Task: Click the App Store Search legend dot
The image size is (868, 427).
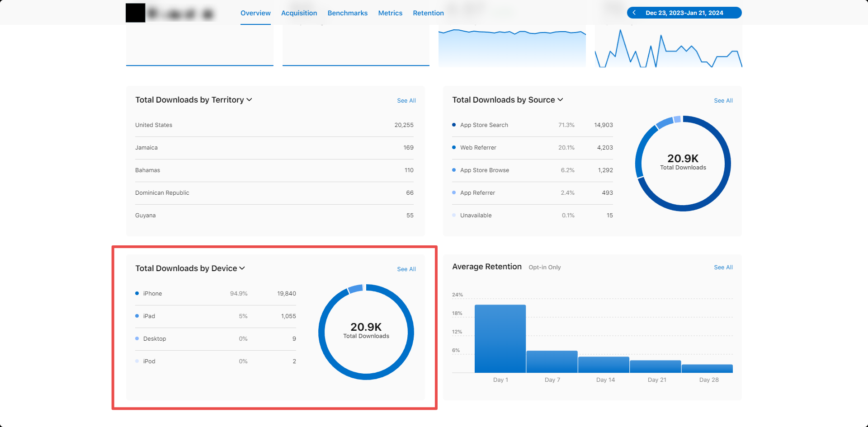Action: 454,125
